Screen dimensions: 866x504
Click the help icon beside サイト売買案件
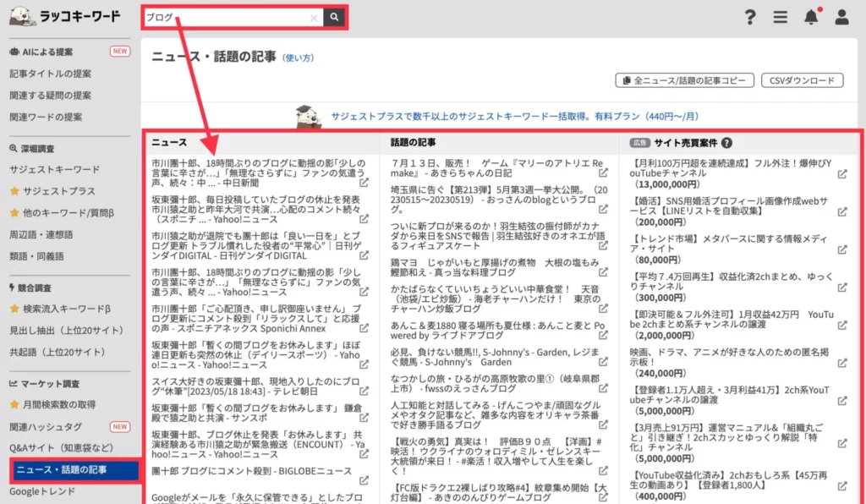tap(726, 143)
